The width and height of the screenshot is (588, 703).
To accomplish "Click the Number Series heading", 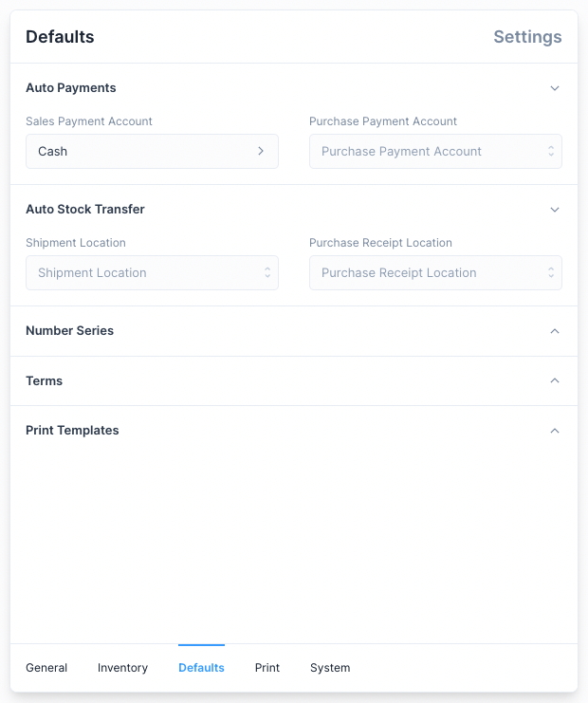I will [x=69, y=331].
